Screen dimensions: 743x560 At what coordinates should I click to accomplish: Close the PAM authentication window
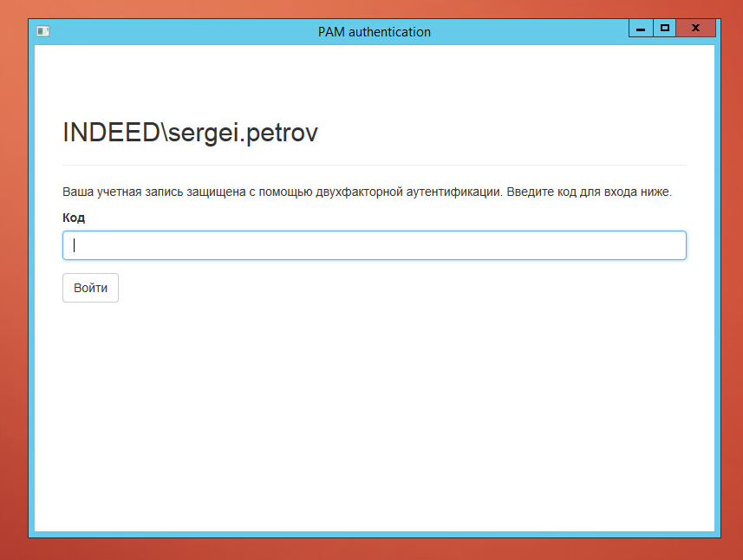[x=695, y=29]
